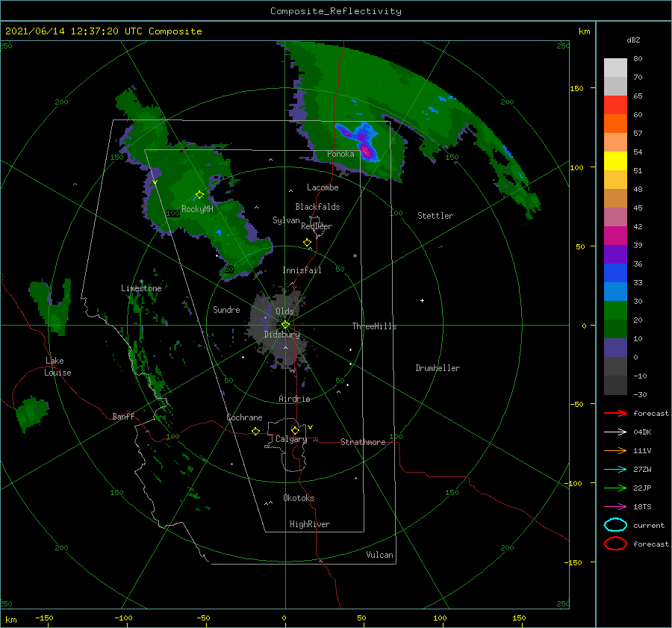Click the Airdrie label
Viewport: 672px width, 628px height.
294,399
